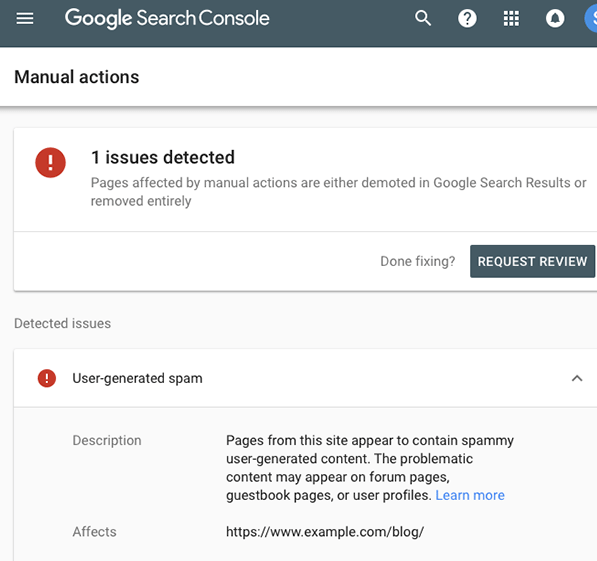Open the hamburger navigation menu

25,18
